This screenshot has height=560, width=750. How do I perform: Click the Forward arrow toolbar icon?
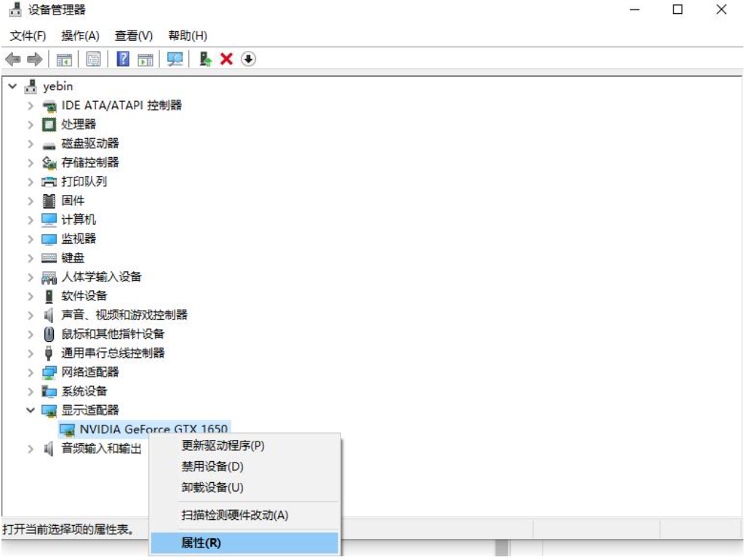34,60
